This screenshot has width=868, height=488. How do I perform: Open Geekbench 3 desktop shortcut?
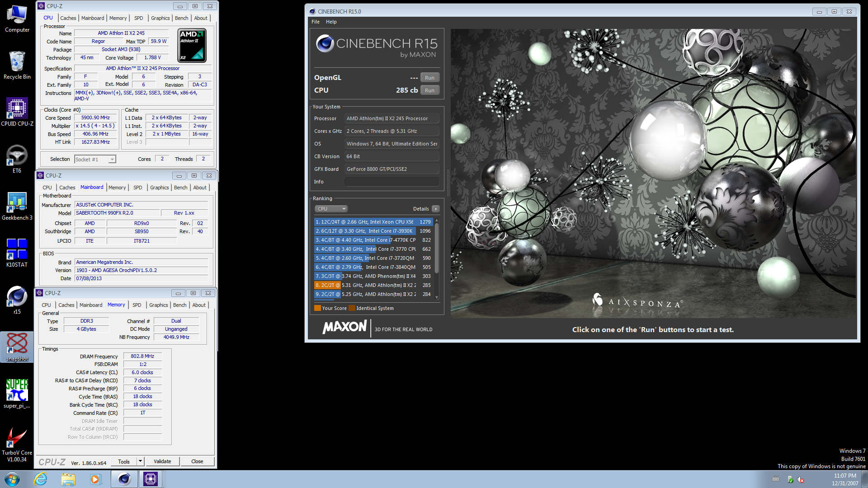pyautogui.click(x=17, y=206)
